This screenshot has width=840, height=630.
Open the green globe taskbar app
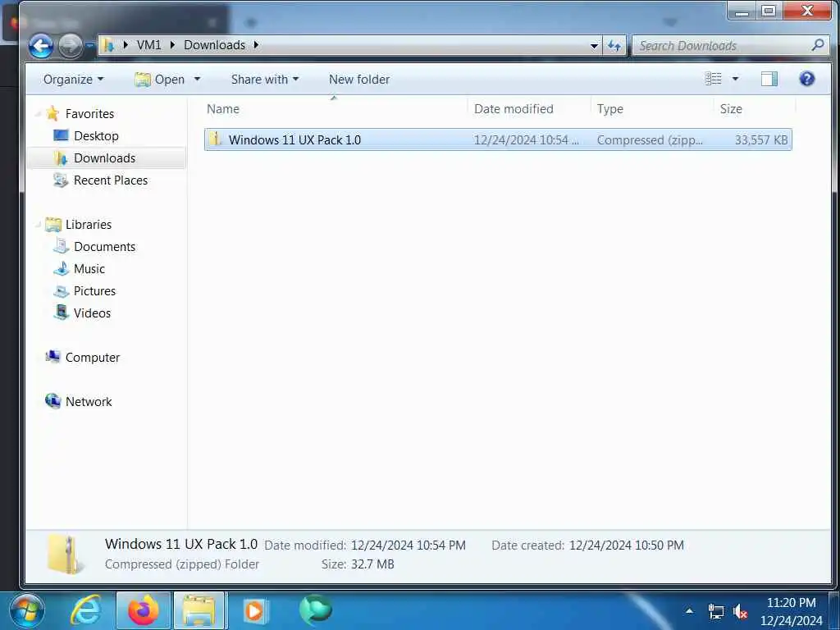315,610
